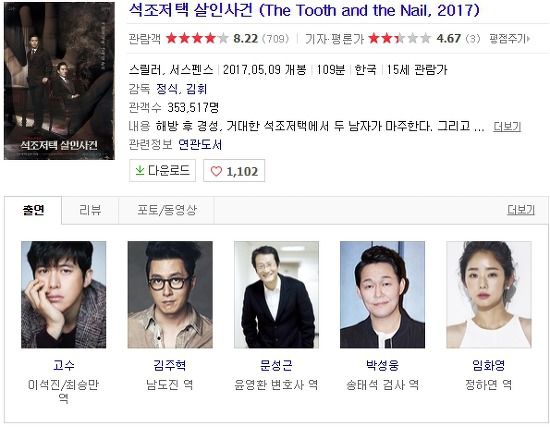Open director 정식's profile link

click(166, 89)
